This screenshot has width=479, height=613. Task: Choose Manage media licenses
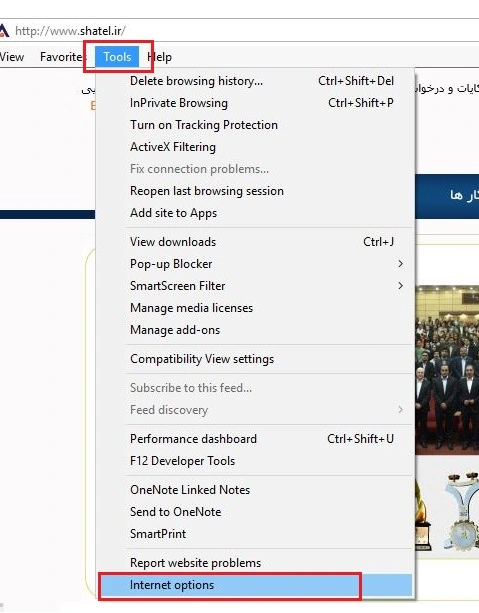point(255,308)
